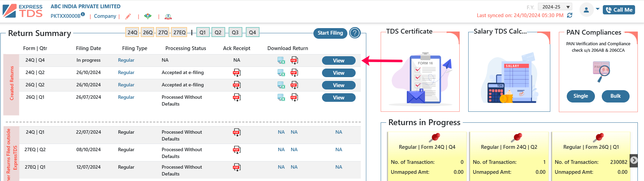Open Regular Form 26Q Q1 sticky note
This screenshot has width=644, height=181.
[591, 156]
